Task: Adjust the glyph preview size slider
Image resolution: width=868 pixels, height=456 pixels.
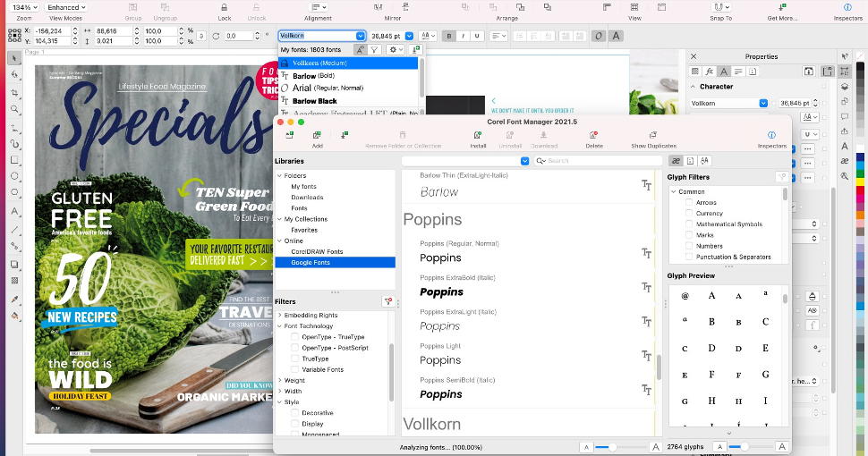Action: (x=750, y=447)
